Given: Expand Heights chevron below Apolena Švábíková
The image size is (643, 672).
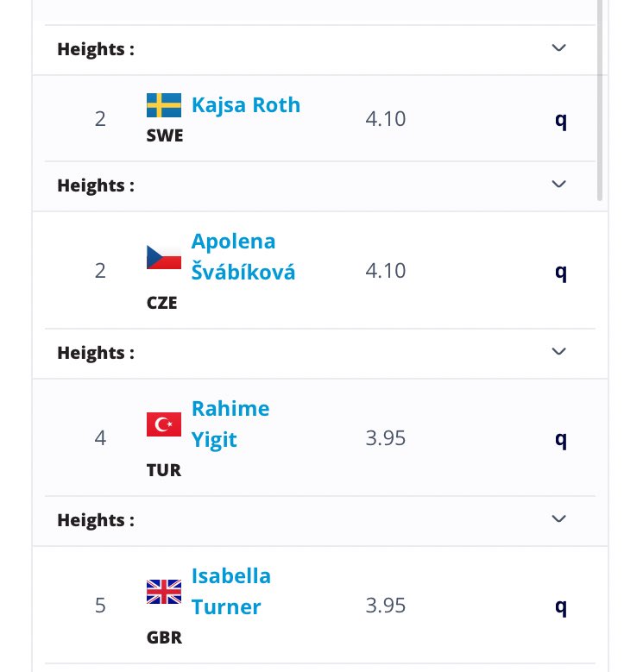Looking at the screenshot, I should pos(558,351).
